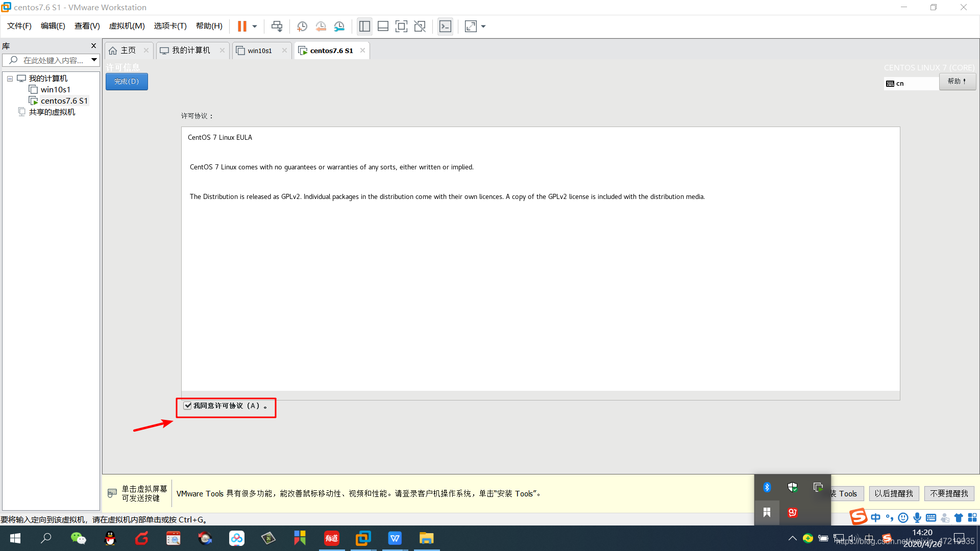Pause the virtual machine from the toolbar
Viewport: 980px width, 551px height.
coord(242,26)
